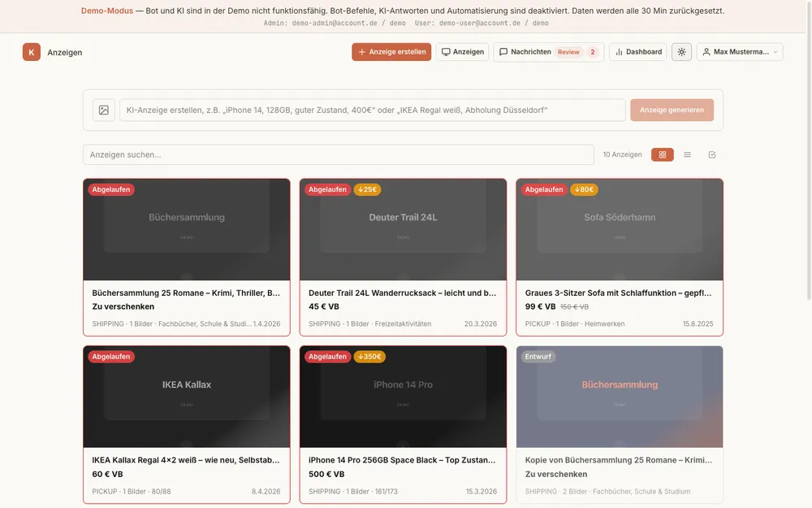This screenshot has height=508, width=812.
Task: Click price 99 € VB
Action: click(x=540, y=307)
